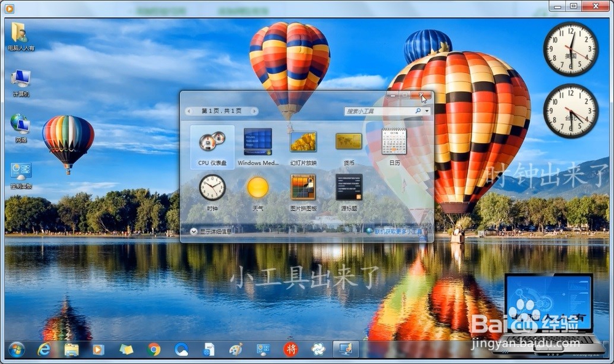
Task: Minimize the outer video player window
Action: point(558,6)
